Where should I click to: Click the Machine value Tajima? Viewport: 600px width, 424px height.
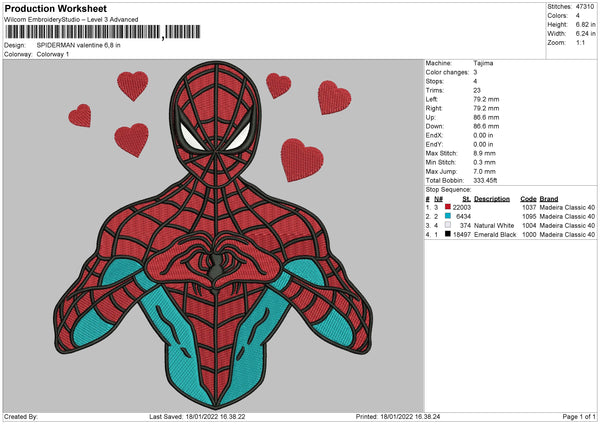click(x=486, y=63)
